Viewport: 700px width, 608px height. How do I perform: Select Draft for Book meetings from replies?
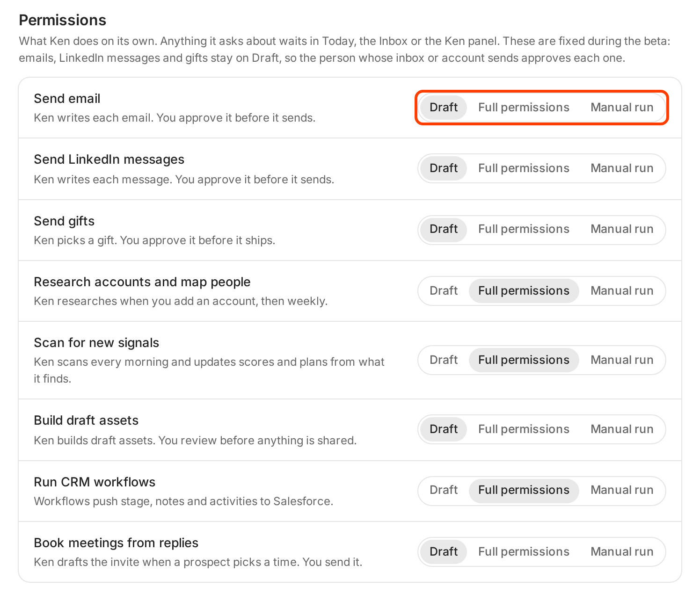(444, 552)
